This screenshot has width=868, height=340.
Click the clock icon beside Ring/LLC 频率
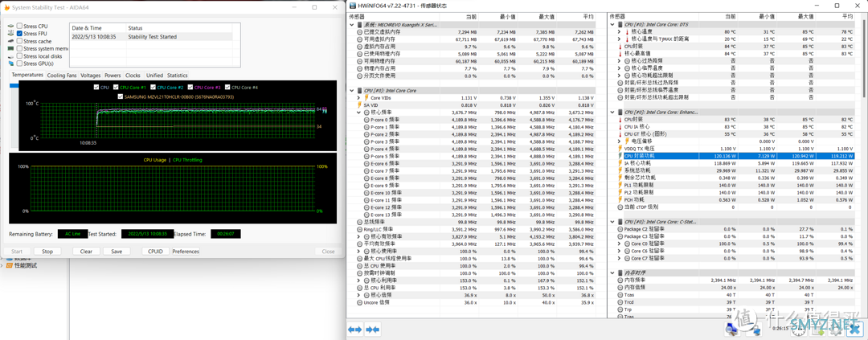click(360, 229)
